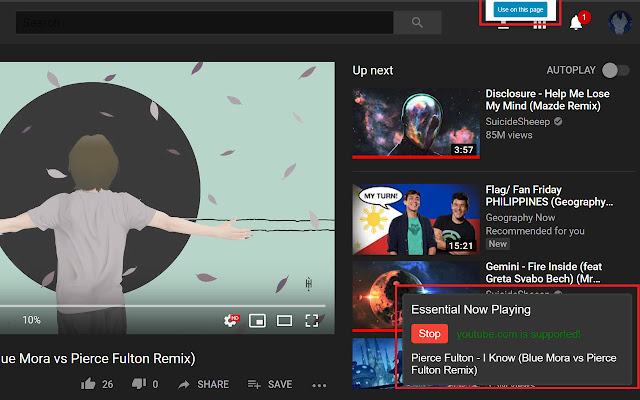Click youtube.com is supported message

[x=518, y=334]
